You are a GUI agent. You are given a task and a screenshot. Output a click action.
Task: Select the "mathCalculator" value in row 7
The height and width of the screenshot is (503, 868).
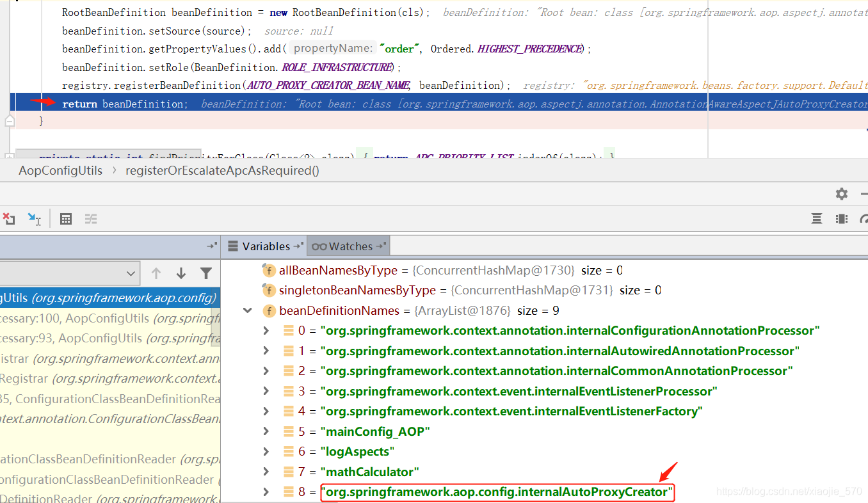tap(369, 472)
